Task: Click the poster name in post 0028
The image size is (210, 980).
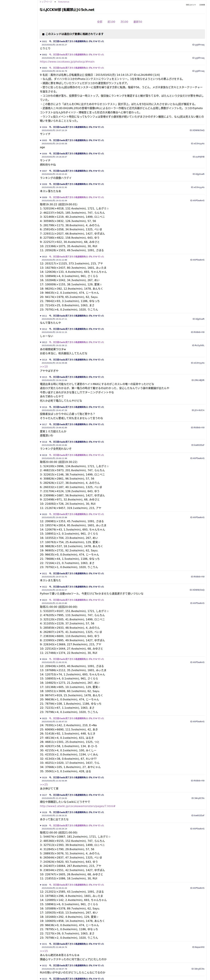Action: pyautogui.click(x=76, y=812)
